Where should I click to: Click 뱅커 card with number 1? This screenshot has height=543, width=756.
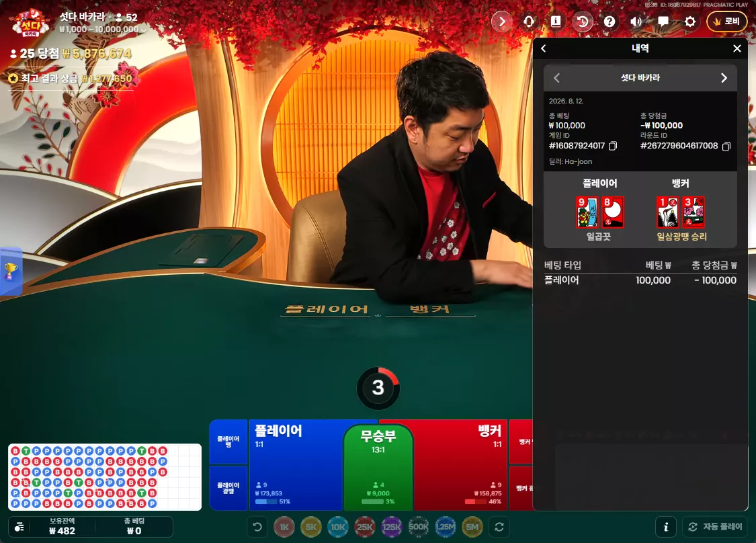point(668,212)
